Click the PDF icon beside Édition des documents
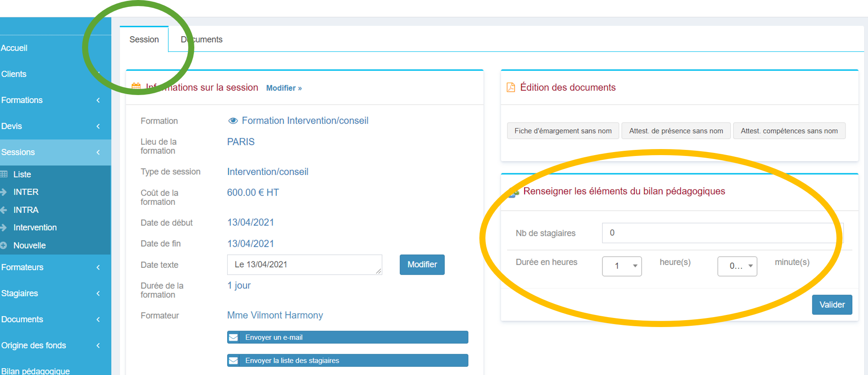 tap(511, 88)
